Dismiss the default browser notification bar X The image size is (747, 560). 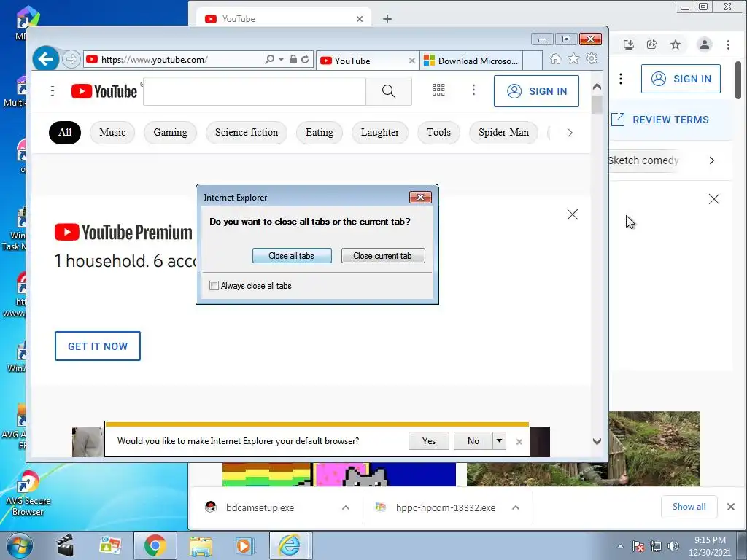[519, 442]
